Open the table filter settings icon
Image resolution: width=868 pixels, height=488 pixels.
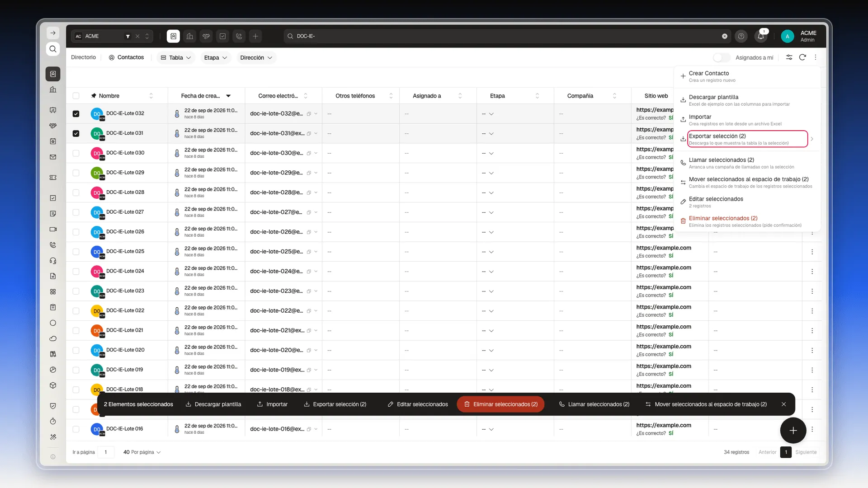click(x=789, y=57)
